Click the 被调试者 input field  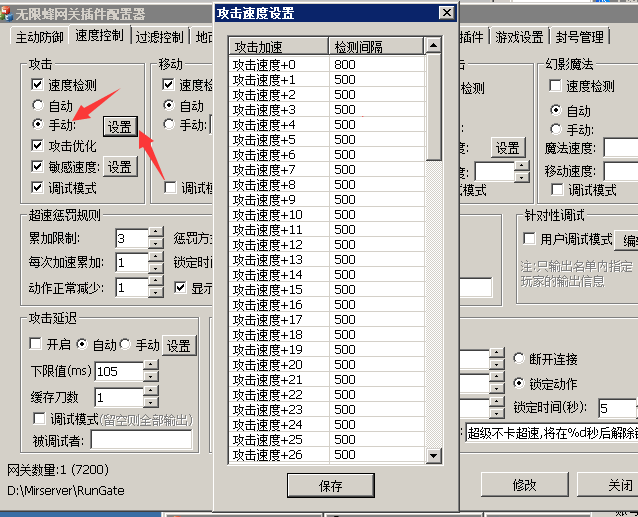click(141, 439)
